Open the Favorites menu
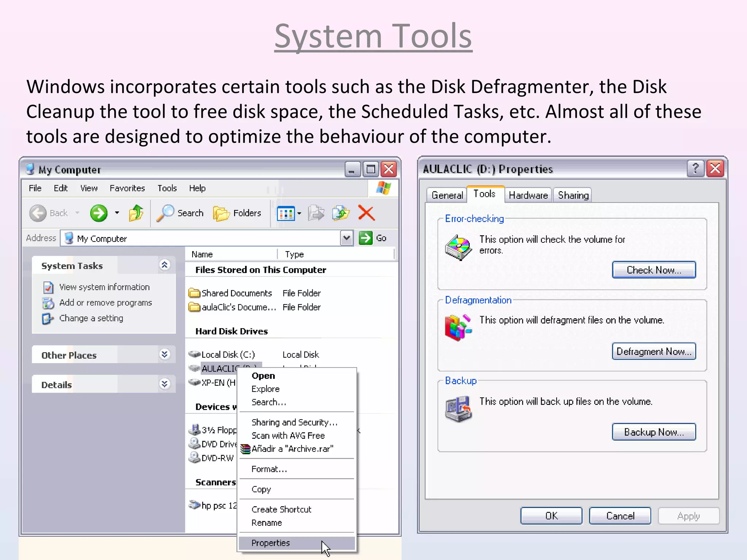747x560 pixels. tap(127, 188)
